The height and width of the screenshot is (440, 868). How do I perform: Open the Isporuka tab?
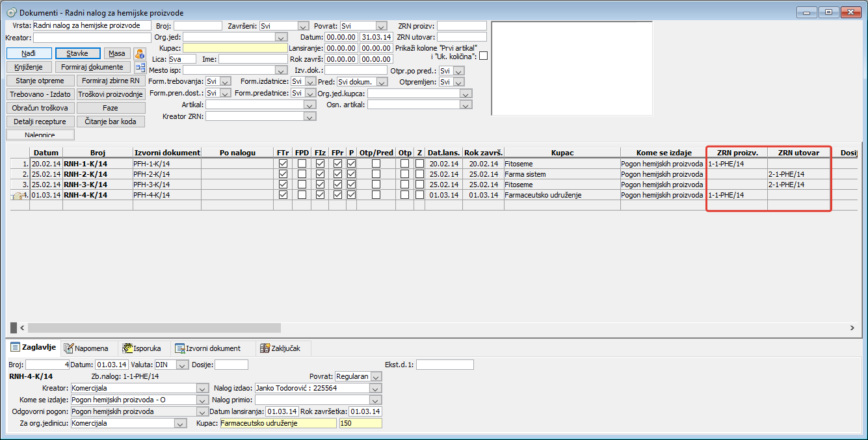point(144,348)
